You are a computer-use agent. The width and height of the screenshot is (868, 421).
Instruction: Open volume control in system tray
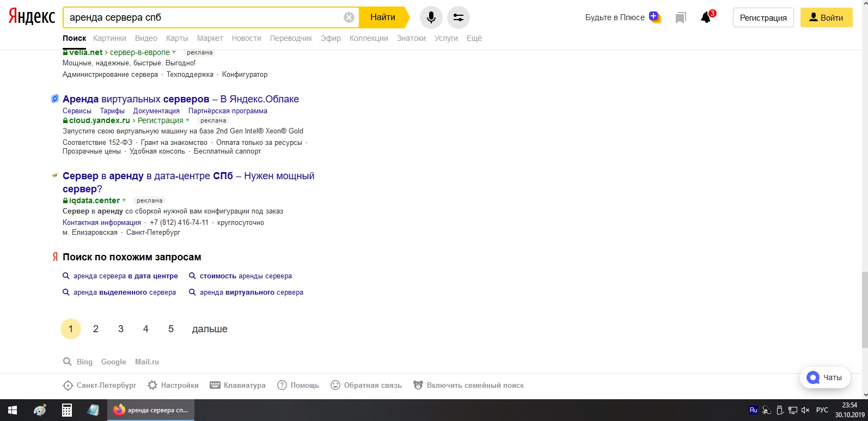point(805,410)
